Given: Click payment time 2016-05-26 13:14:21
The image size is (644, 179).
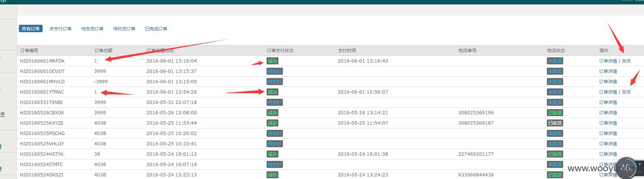Looking at the screenshot, I should [363, 113].
